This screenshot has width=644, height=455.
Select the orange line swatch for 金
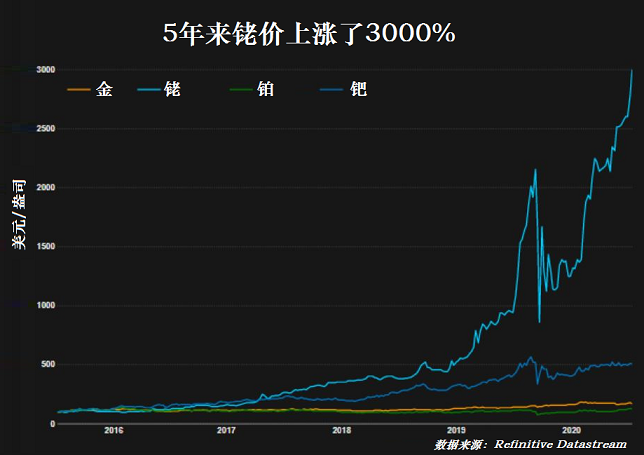tap(78, 90)
